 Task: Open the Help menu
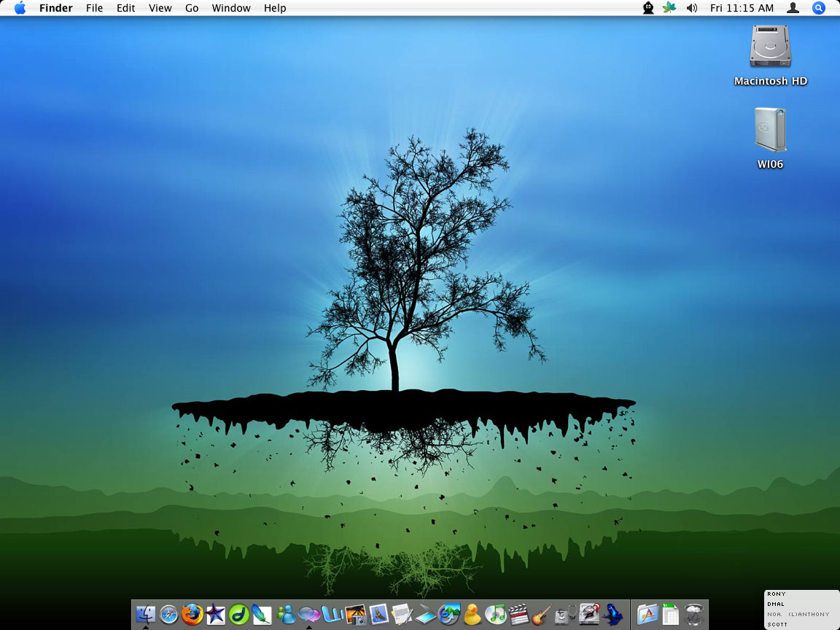pyautogui.click(x=275, y=8)
